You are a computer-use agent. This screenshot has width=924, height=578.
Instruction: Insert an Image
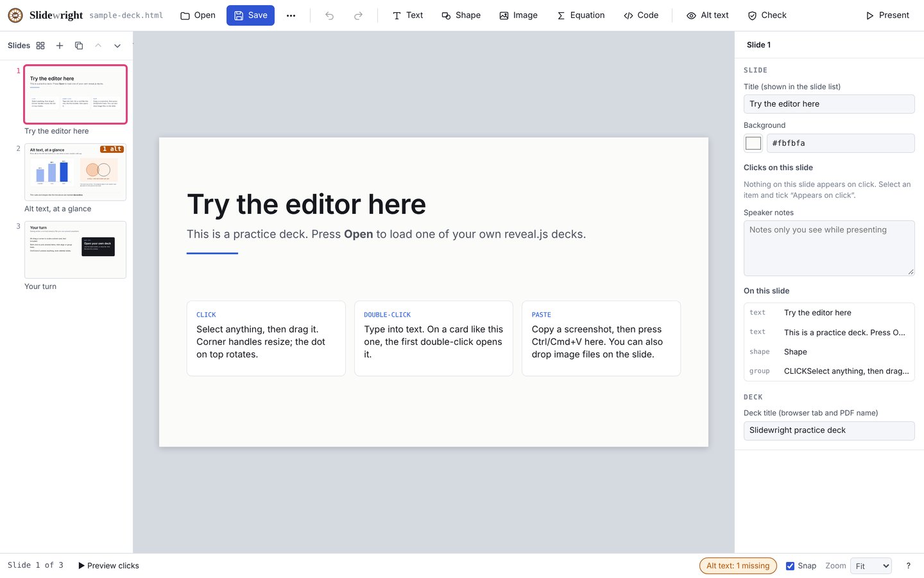518,15
